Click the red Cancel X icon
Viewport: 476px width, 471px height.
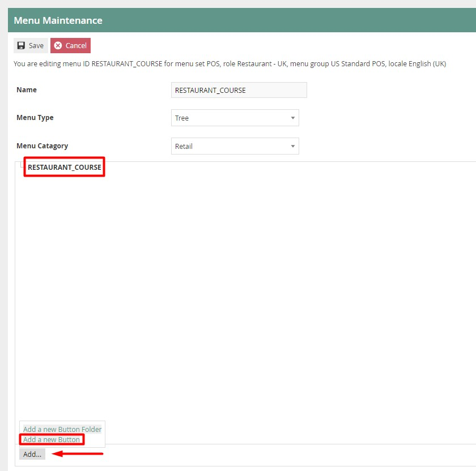pos(57,45)
